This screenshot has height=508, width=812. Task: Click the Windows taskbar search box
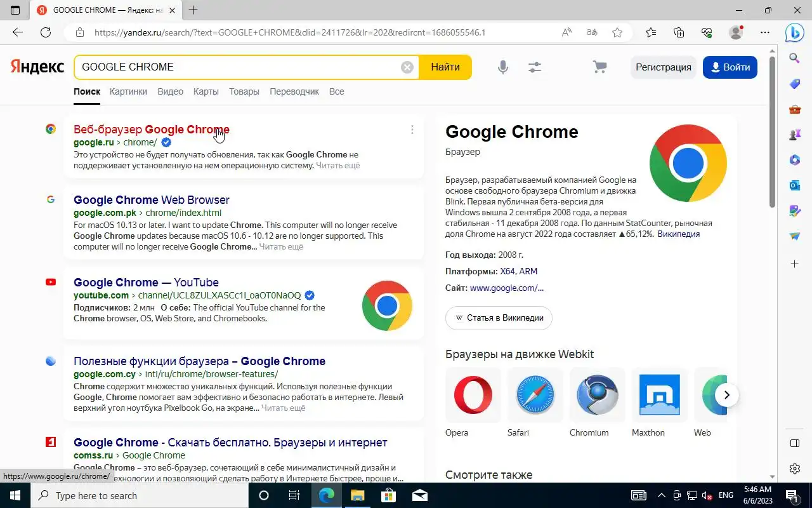pos(140,495)
